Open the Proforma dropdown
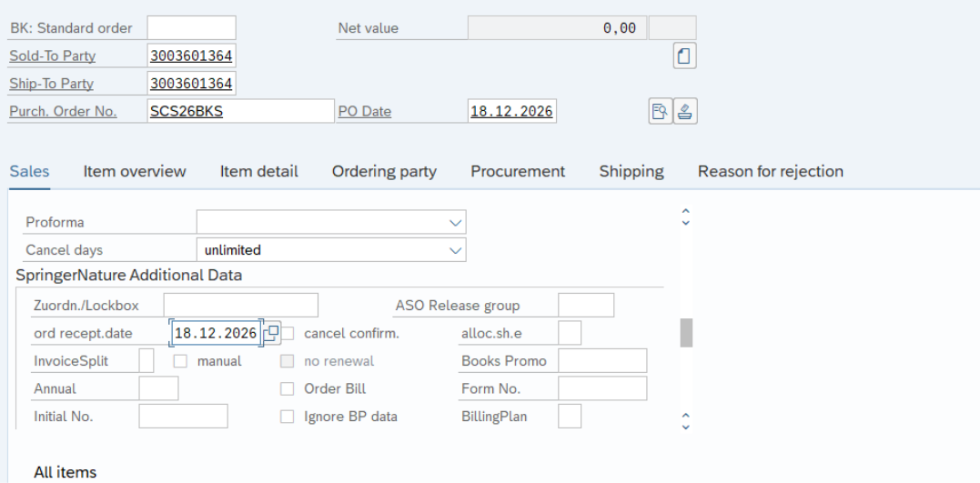 [456, 223]
